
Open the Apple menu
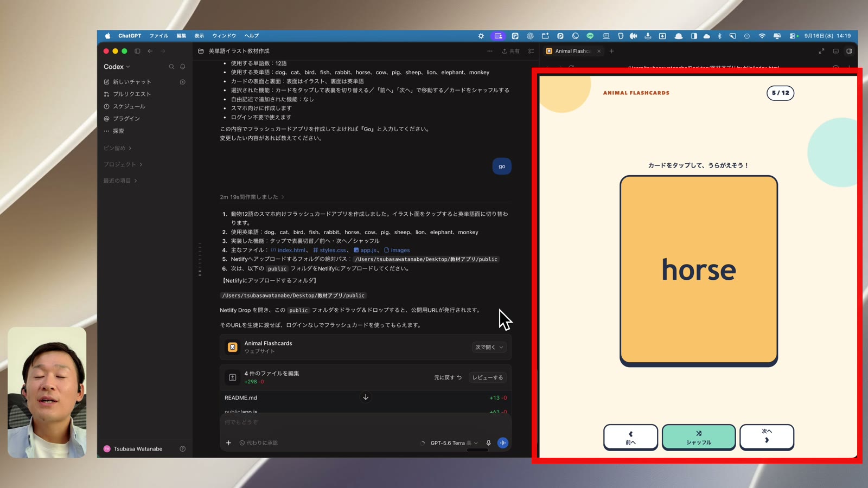click(x=107, y=36)
